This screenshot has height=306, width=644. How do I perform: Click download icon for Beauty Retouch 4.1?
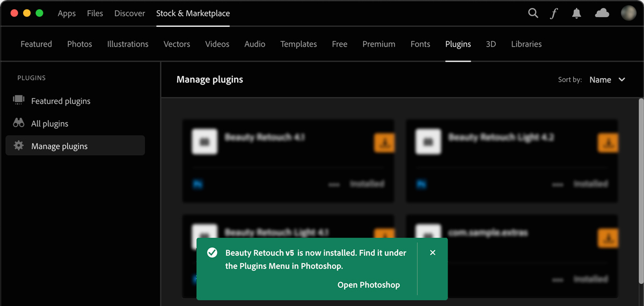(384, 143)
